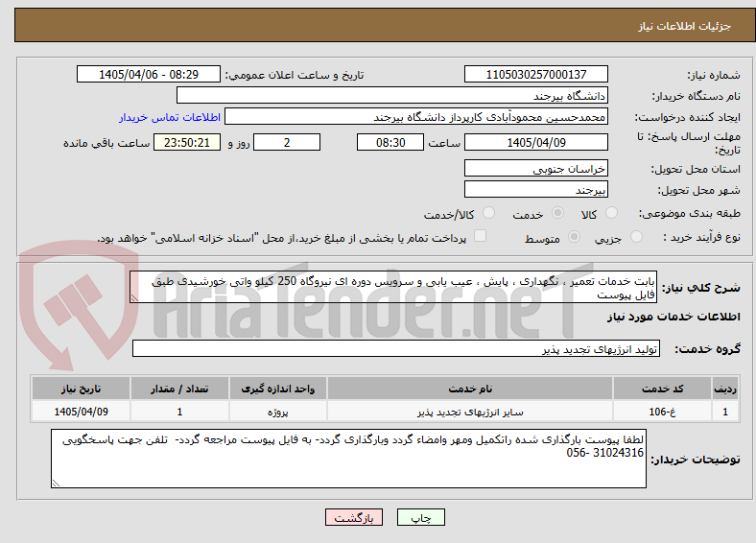Click the remaining time field 23:50:21
This screenshot has width=756, height=543.
(x=187, y=142)
